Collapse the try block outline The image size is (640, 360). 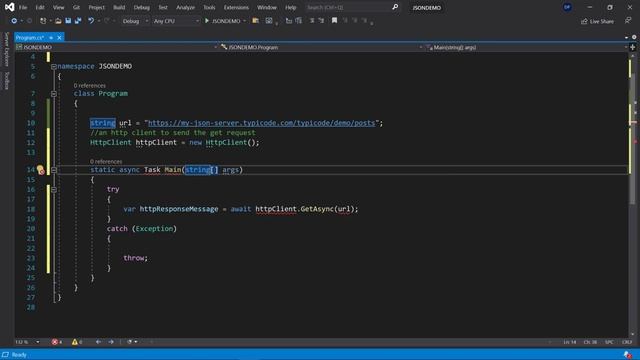click(x=53, y=190)
